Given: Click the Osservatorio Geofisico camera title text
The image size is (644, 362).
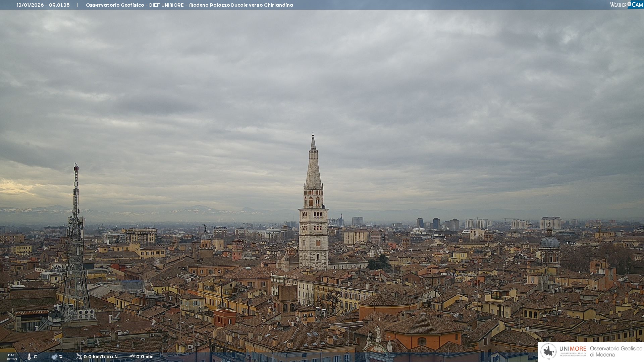Looking at the screenshot, I should point(189,5).
